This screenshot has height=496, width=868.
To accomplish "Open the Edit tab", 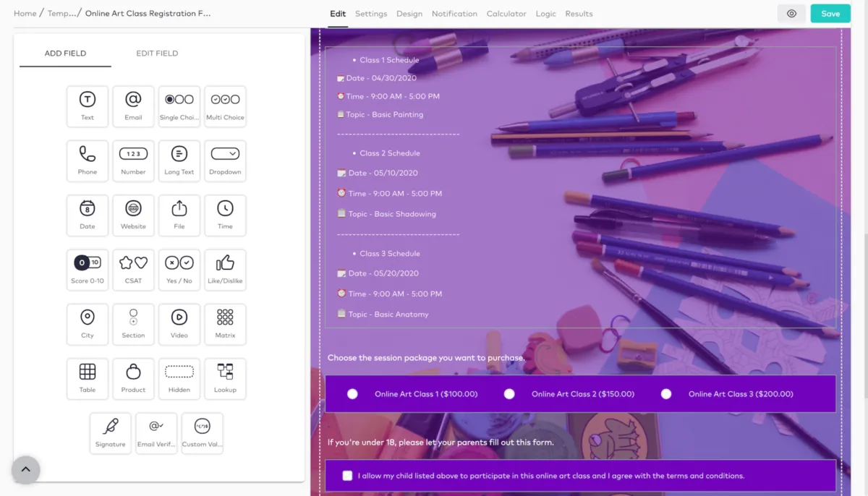I will click(338, 14).
